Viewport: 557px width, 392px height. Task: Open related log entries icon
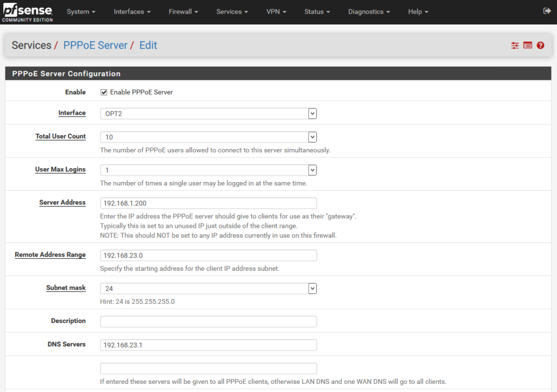[x=528, y=46]
